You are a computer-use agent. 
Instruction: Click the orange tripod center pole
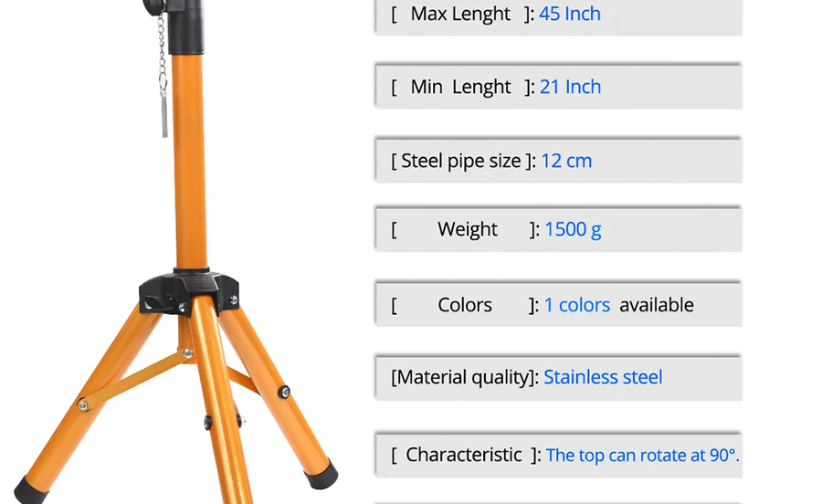point(189,162)
